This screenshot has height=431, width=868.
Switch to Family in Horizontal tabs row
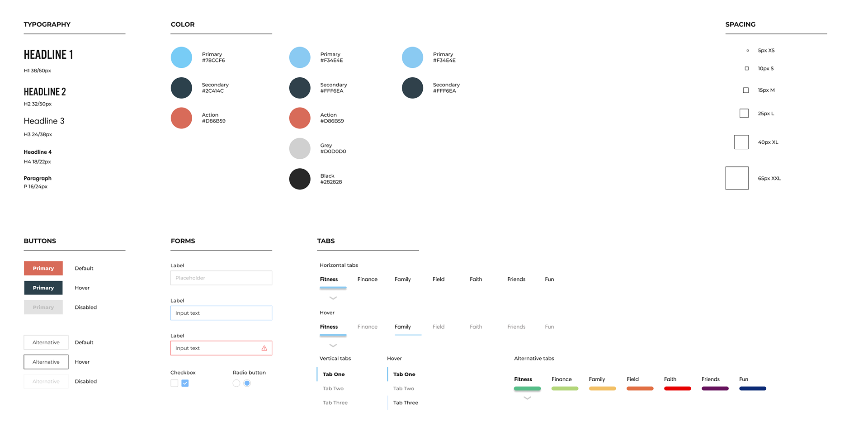click(403, 279)
